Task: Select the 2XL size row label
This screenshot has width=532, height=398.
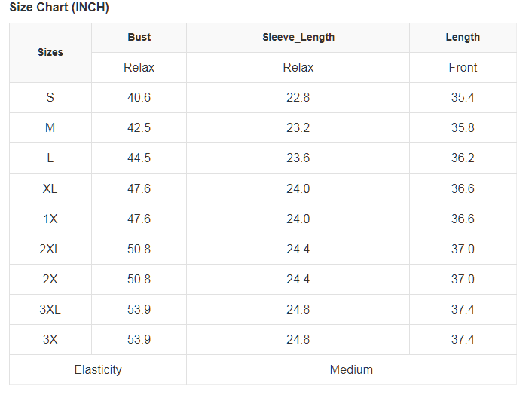Action: click(x=50, y=249)
